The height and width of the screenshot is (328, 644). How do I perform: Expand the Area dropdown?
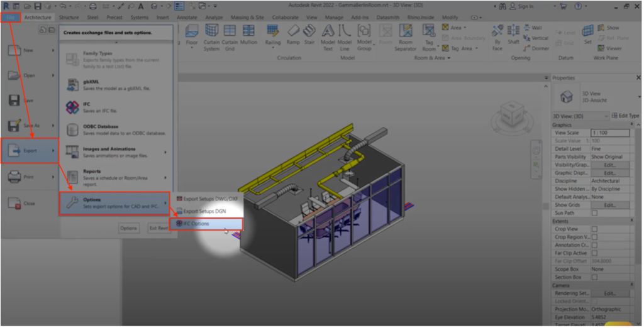(465, 28)
